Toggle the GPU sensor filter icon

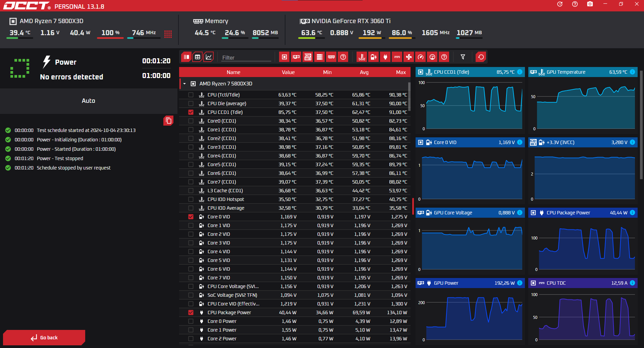point(296,57)
